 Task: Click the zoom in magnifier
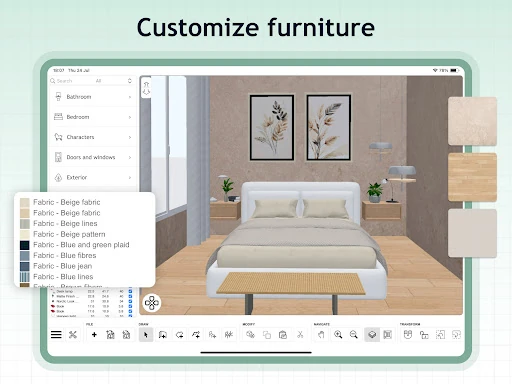338,335
